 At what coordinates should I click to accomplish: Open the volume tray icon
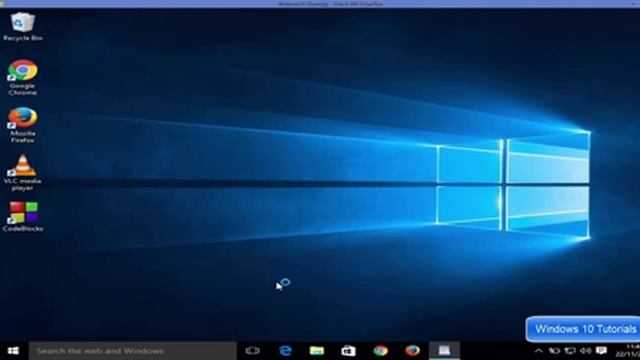(586, 351)
